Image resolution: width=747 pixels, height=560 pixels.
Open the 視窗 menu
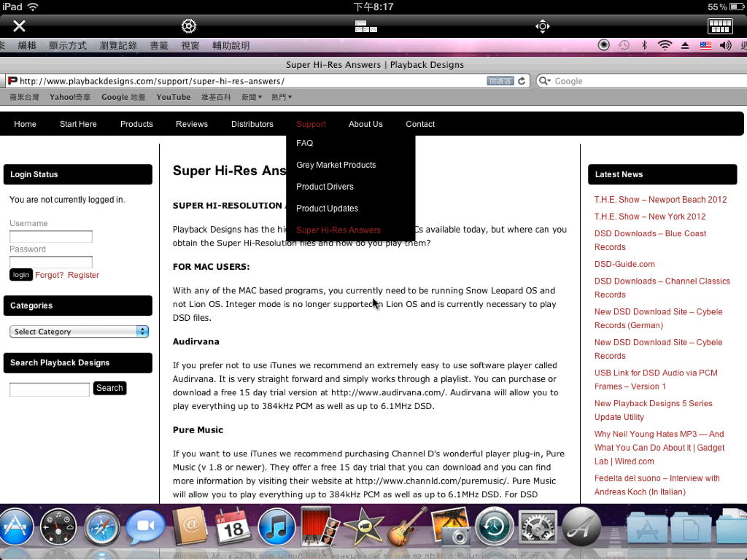click(x=190, y=45)
